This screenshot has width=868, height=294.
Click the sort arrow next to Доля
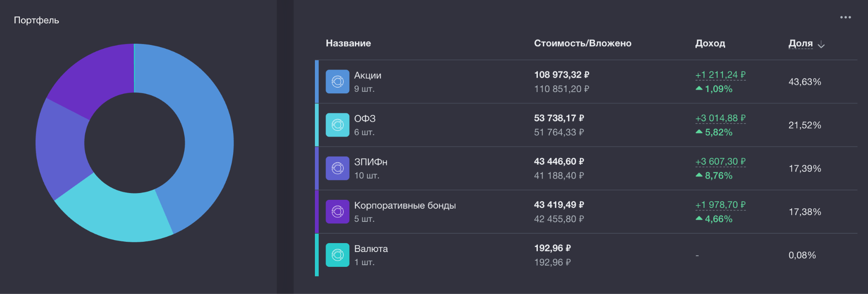click(x=821, y=45)
